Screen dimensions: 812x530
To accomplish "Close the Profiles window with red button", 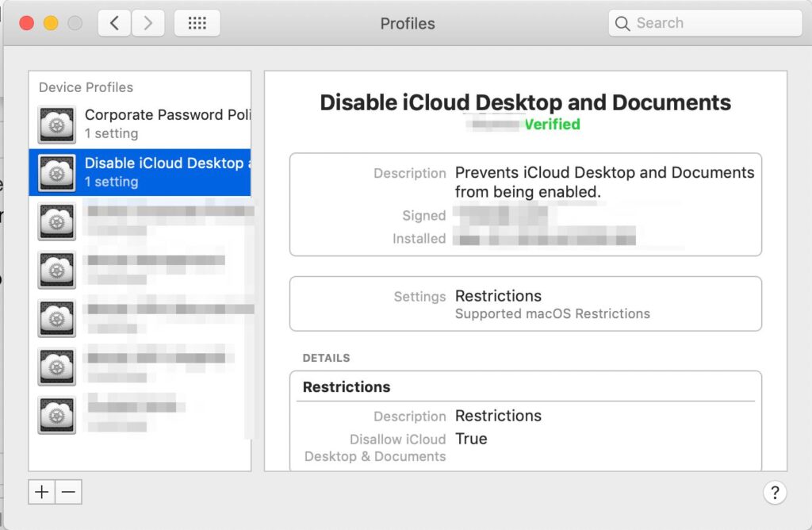I will tap(27, 23).
